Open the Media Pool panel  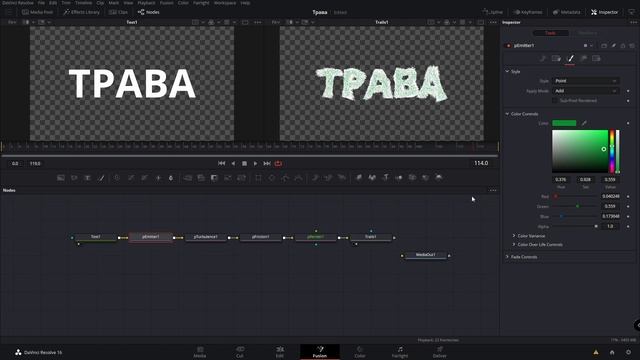click(38, 12)
